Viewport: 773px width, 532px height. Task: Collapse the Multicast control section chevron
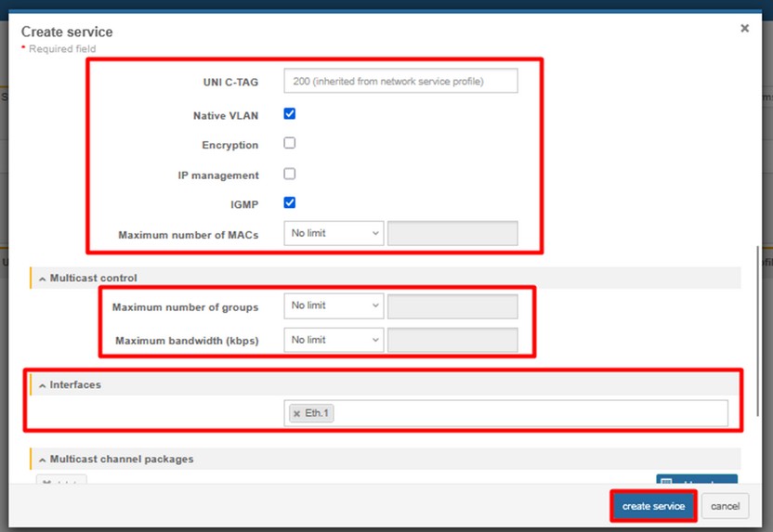click(43, 279)
